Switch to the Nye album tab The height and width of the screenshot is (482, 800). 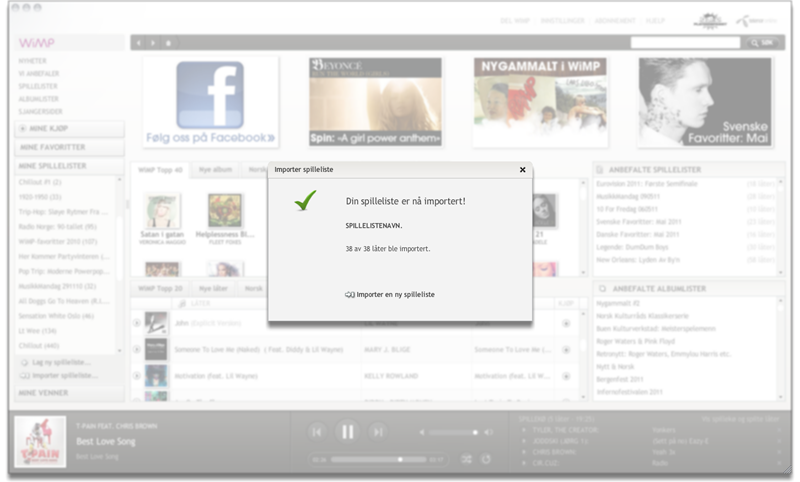pos(214,170)
